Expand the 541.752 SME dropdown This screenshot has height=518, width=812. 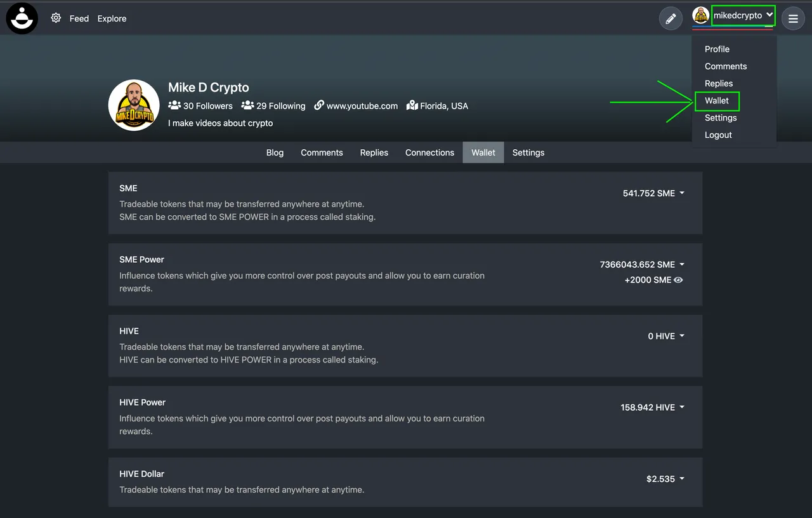coord(653,193)
